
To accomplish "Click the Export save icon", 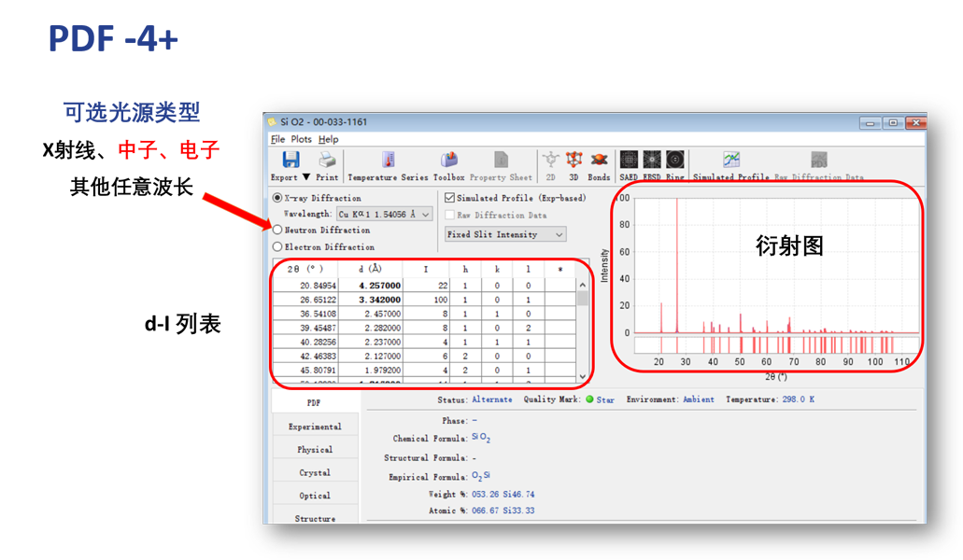I will tap(290, 161).
